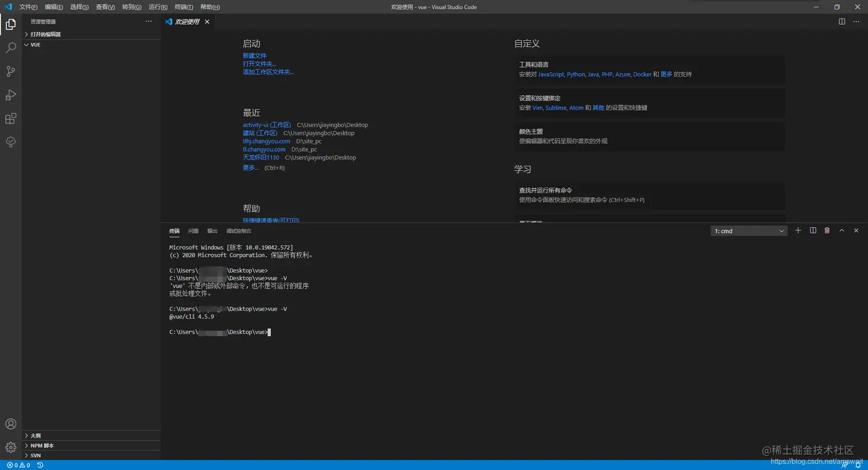Image resolution: width=868 pixels, height=470 pixels.
Task: Click the Atom keybindings link
Action: pos(576,107)
